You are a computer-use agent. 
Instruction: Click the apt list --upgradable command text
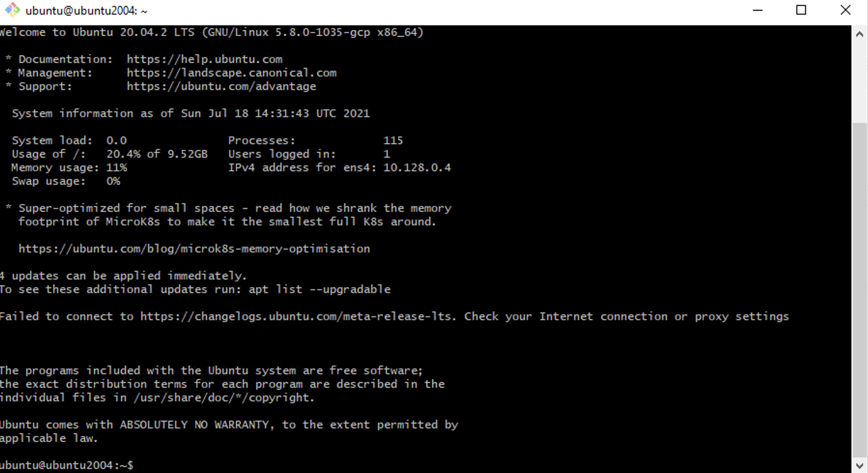[x=319, y=289]
